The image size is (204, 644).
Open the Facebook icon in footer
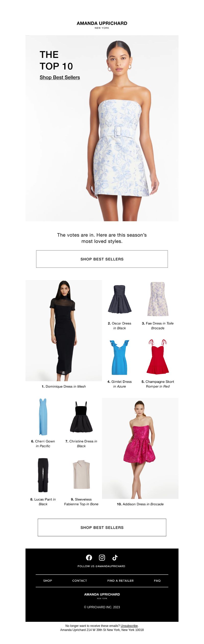click(x=89, y=557)
